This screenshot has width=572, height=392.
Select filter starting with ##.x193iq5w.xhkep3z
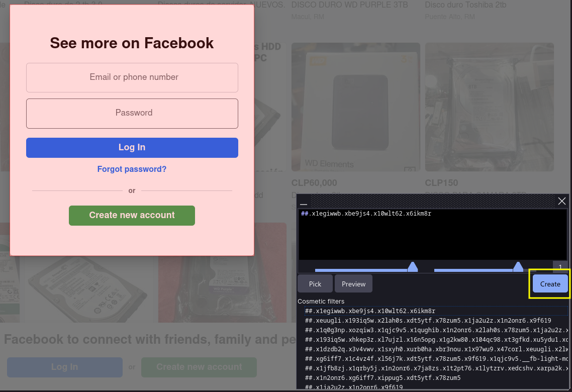pyautogui.click(x=436, y=340)
